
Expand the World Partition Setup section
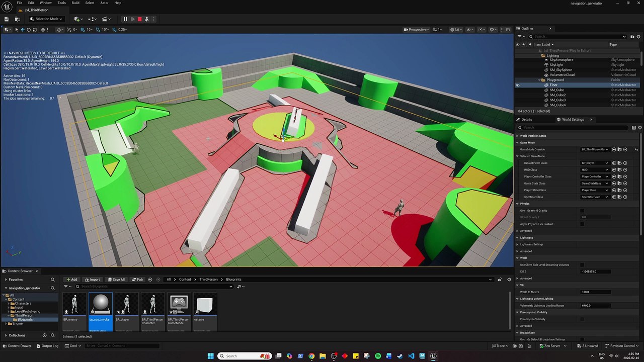click(518, 136)
